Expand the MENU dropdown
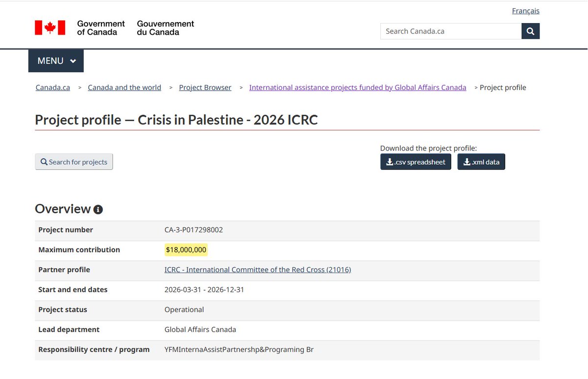The width and height of the screenshot is (588, 379). [x=56, y=61]
